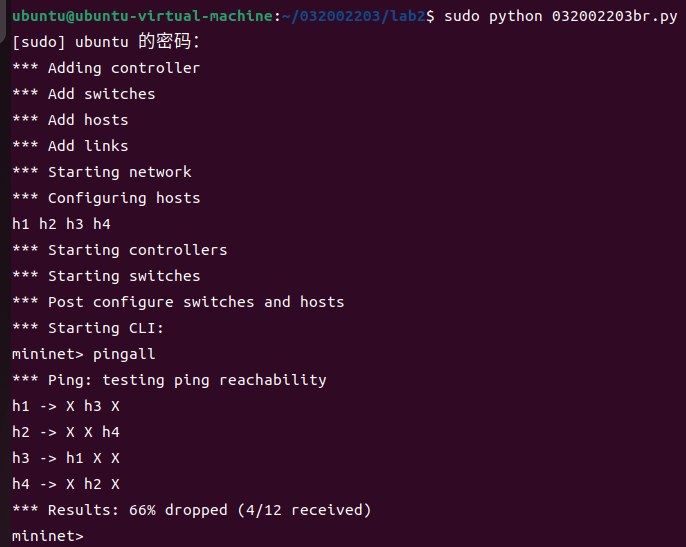Click the final empty mininet> prompt
Image resolution: width=686 pixels, height=547 pixels.
pyautogui.click(x=48, y=536)
